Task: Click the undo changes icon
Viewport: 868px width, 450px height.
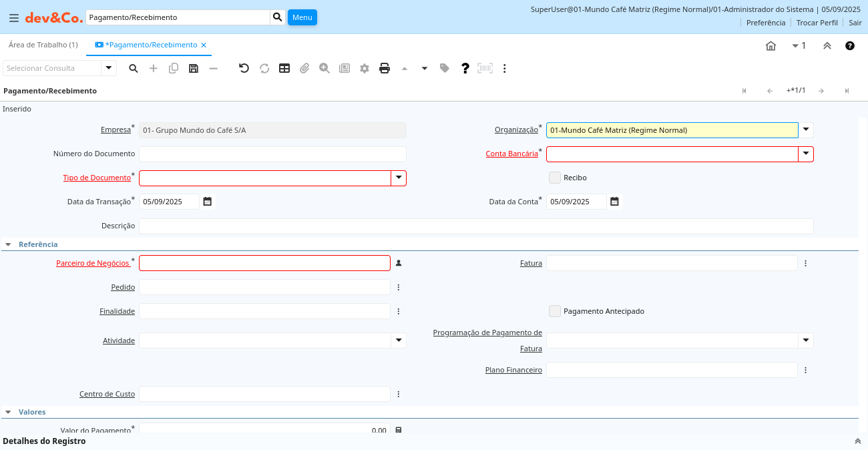Action: pyautogui.click(x=244, y=68)
